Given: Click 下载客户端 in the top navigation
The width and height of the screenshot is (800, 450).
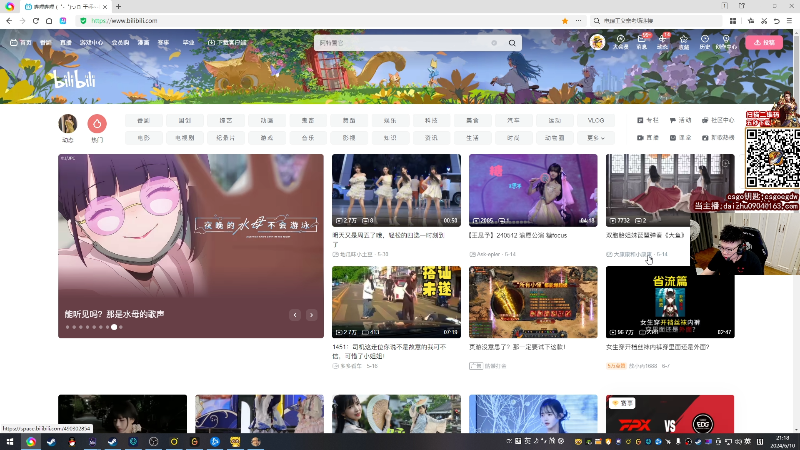Looking at the screenshot, I should pos(227,43).
